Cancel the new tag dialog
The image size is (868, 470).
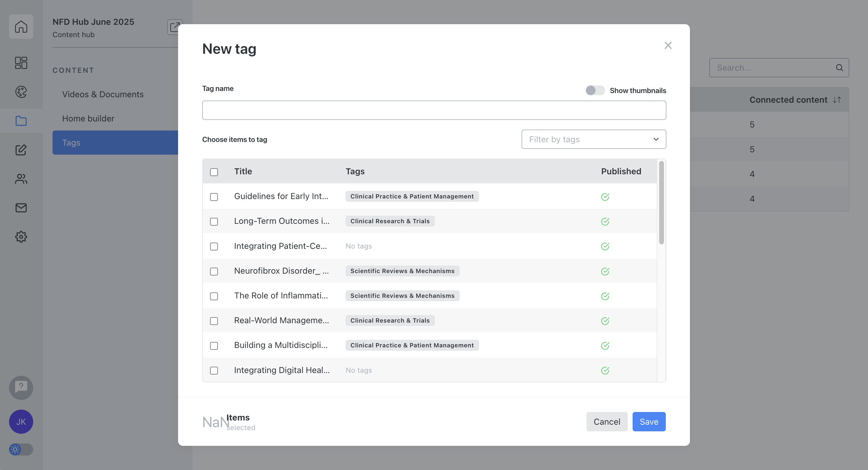(607, 421)
